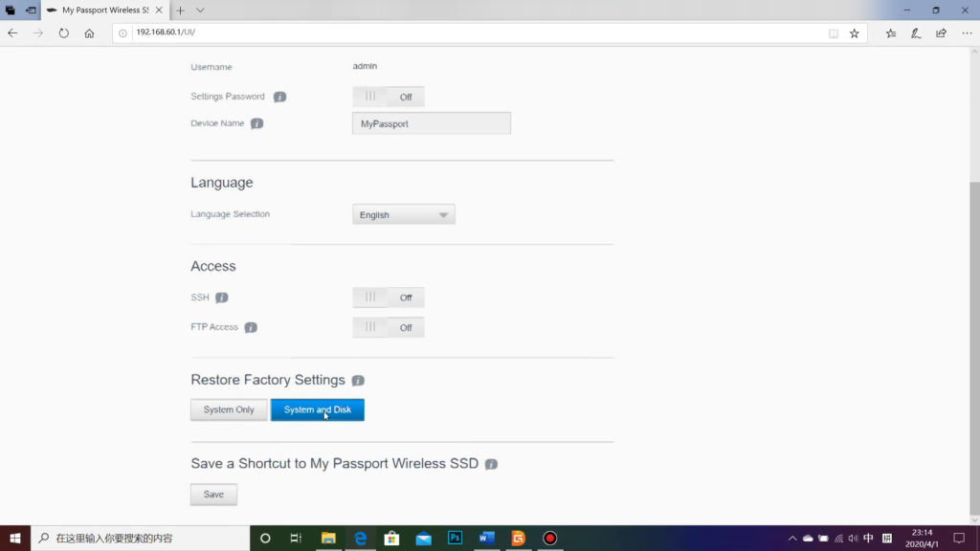Click the IME keyboard mode tray icon

pos(887,538)
